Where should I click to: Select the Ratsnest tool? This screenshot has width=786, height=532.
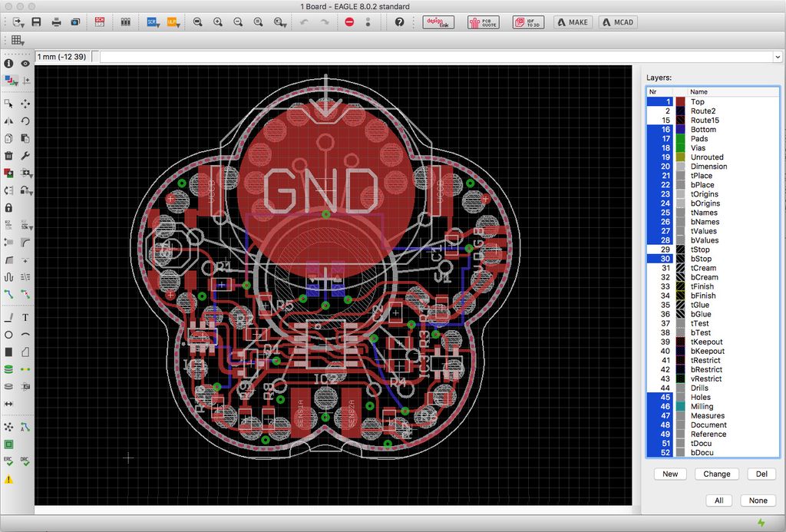(8, 427)
